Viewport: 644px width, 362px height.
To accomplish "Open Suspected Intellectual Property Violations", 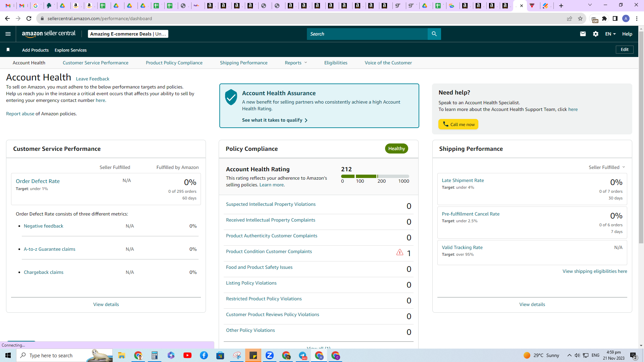I will point(271,204).
